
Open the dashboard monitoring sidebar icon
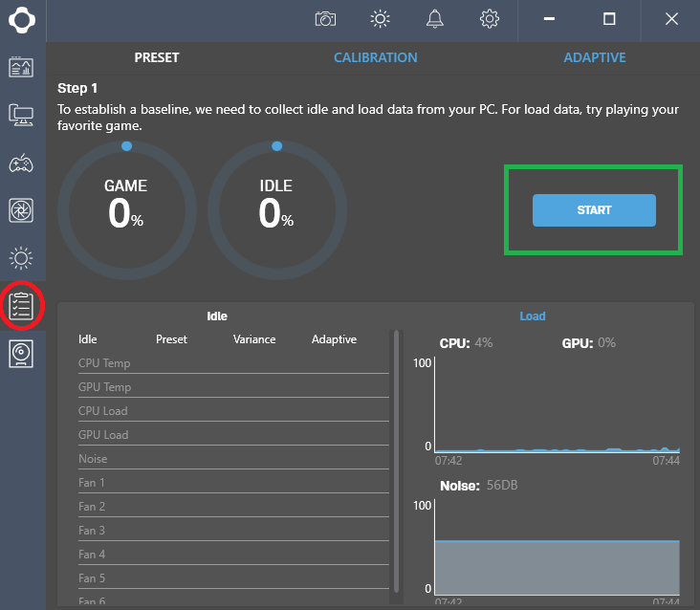pyautogui.click(x=21, y=67)
